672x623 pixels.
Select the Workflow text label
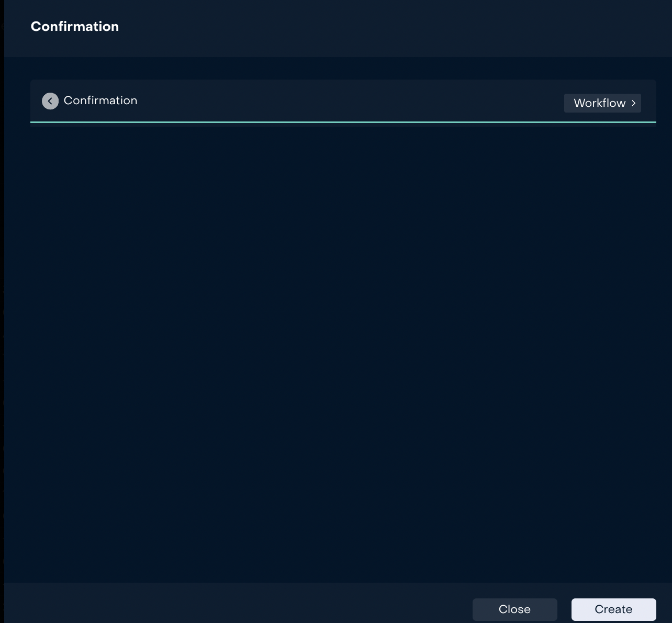[x=599, y=103]
